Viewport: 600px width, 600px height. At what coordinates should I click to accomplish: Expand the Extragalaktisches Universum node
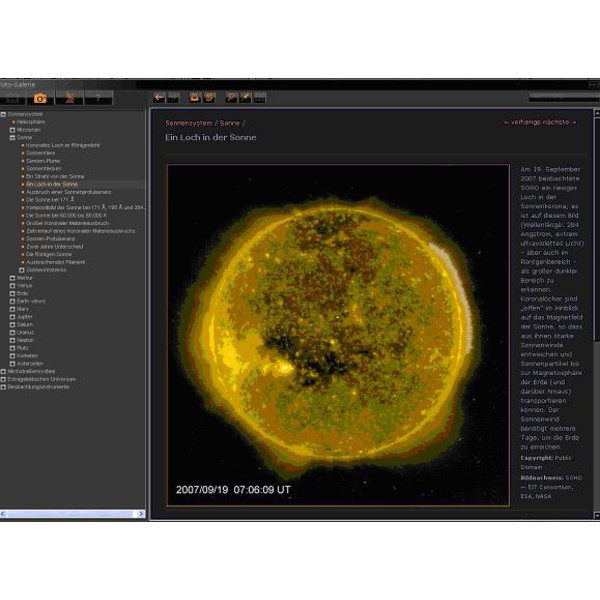pyautogui.click(x=3, y=379)
